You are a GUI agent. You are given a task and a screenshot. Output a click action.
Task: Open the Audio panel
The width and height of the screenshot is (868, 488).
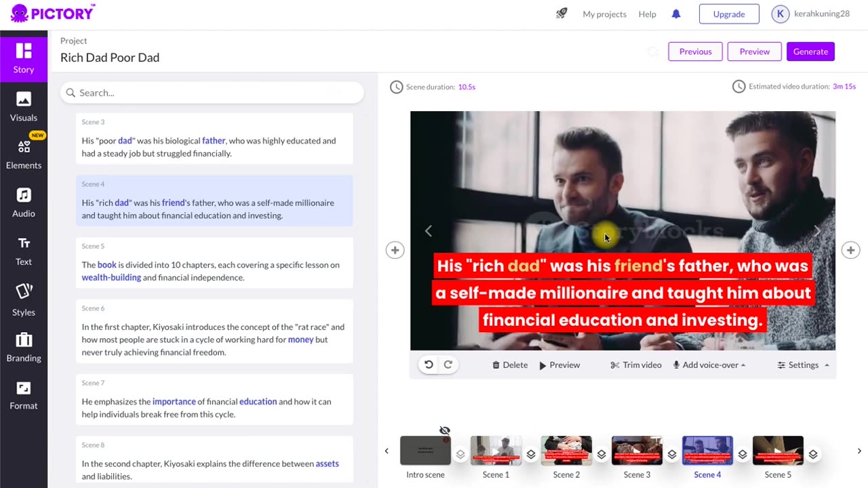(x=24, y=203)
